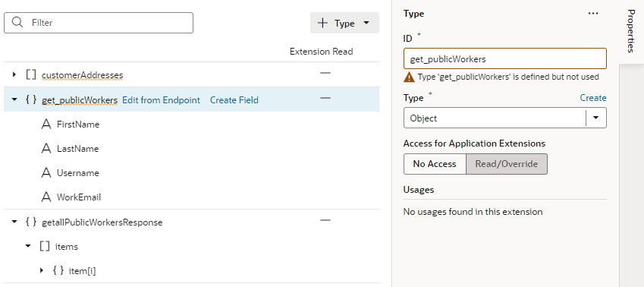Click Create Field link
644x287 pixels.
pyautogui.click(x=234, y=100)
